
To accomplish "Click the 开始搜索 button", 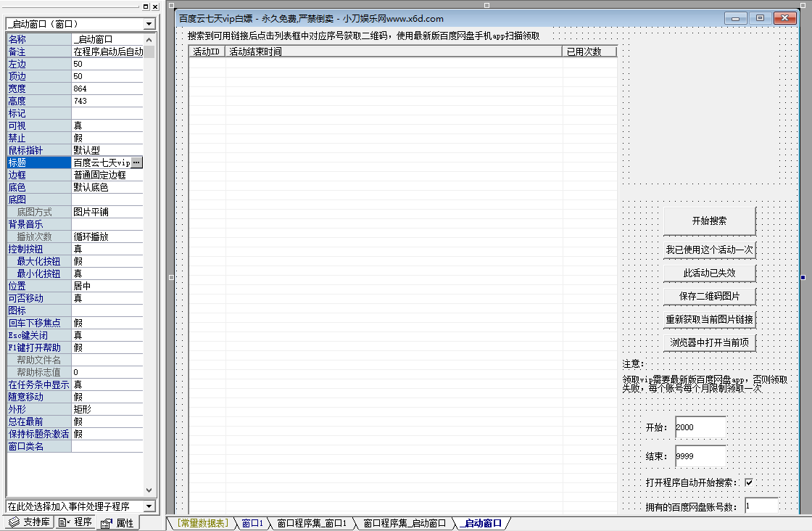I will (709, 221).
